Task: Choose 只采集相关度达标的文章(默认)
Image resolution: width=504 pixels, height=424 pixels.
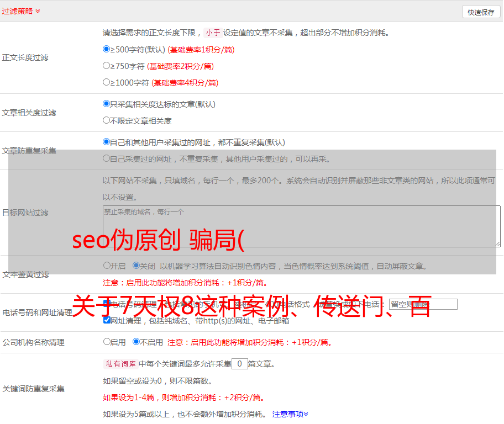Action: [x=107, y=103]
